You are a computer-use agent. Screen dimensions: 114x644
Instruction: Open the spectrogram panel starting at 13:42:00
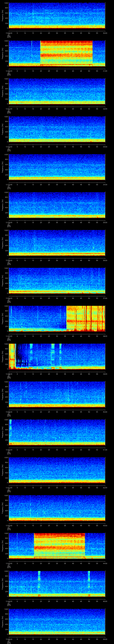point(57,508)
